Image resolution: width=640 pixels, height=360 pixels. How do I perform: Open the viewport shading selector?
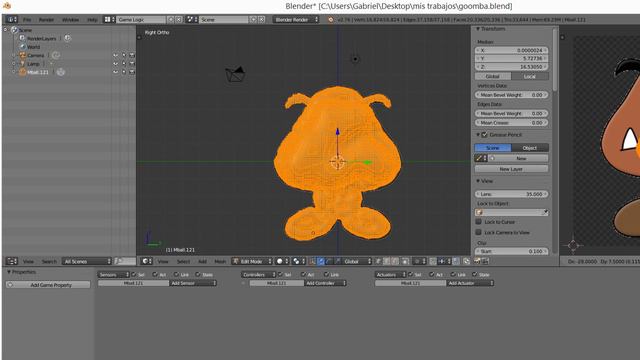[x=282, y=261]
